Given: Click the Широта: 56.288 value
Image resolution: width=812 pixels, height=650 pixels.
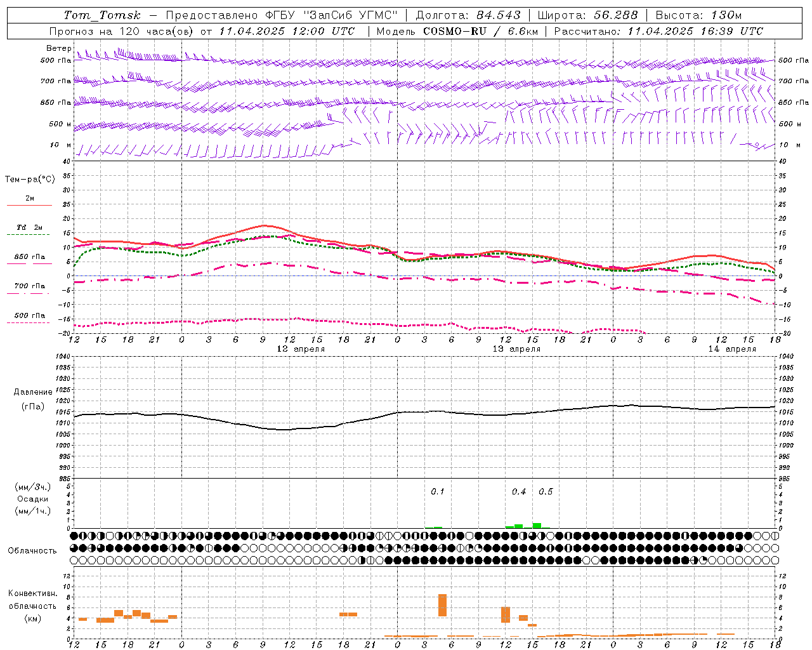Looking at the screenshot, I should tap(587, 15).
